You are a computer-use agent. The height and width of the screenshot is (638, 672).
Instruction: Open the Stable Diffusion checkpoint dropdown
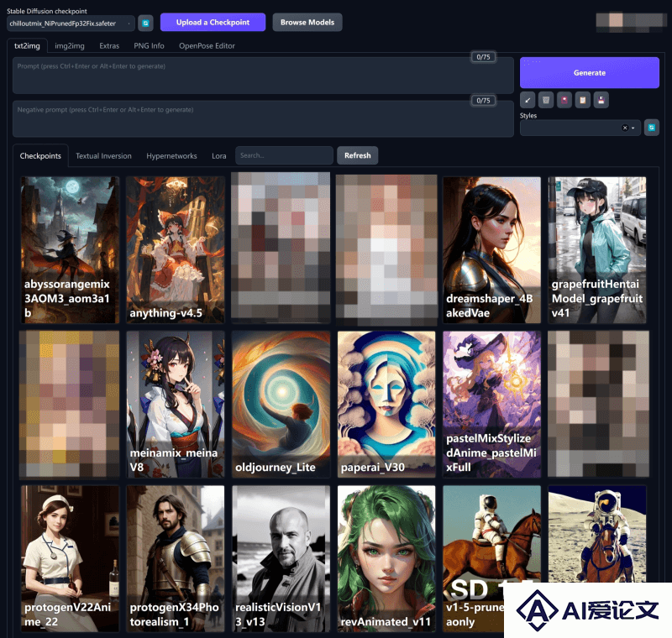tap(71, 24)
